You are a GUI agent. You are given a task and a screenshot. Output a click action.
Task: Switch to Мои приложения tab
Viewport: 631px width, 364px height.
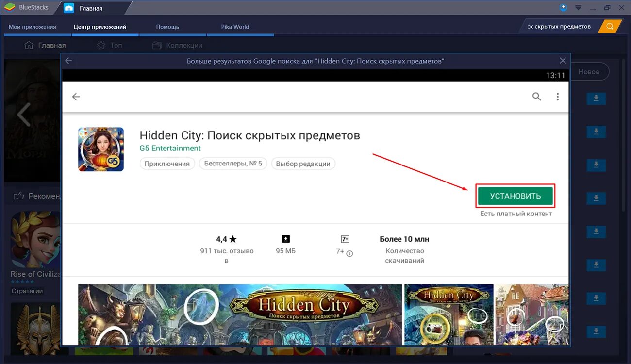click(x=33, y=27)
